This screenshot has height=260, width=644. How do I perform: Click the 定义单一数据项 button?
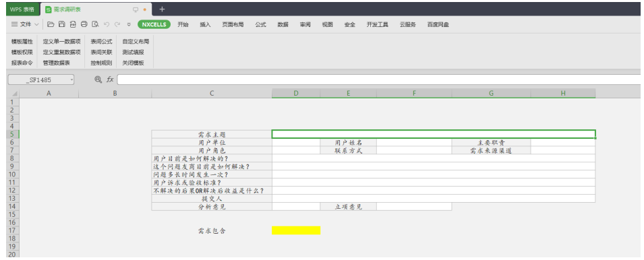61,41
